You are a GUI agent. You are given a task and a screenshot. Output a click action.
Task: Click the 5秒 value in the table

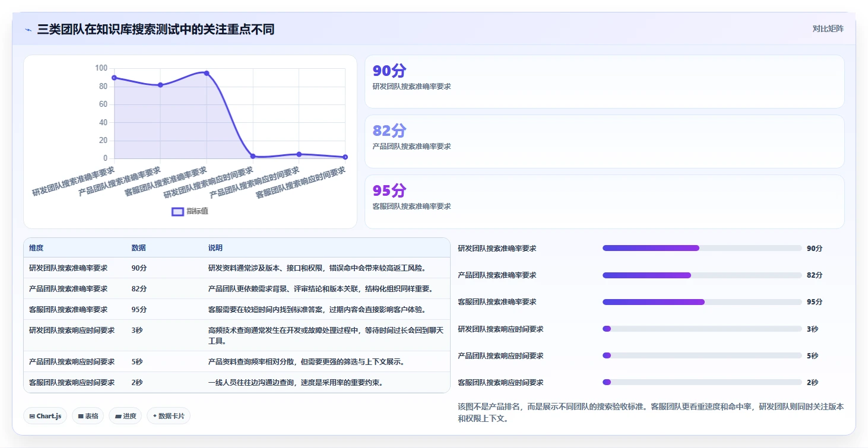(x=137, y=362)
